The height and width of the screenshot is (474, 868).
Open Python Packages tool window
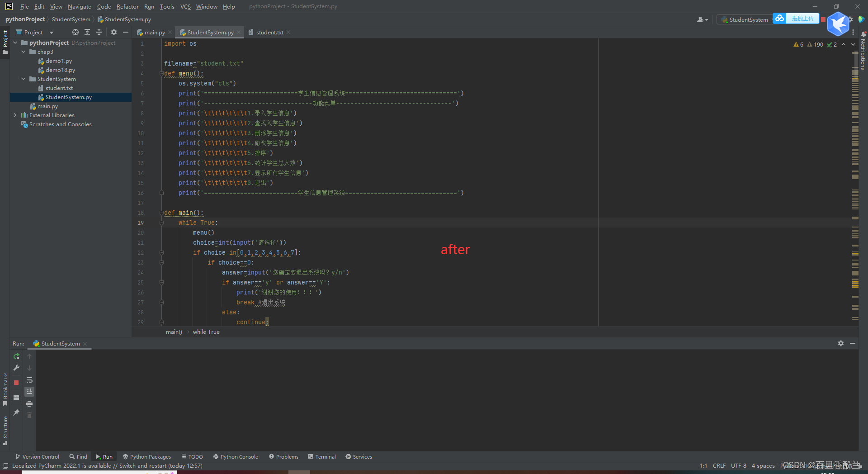(147, 457)
